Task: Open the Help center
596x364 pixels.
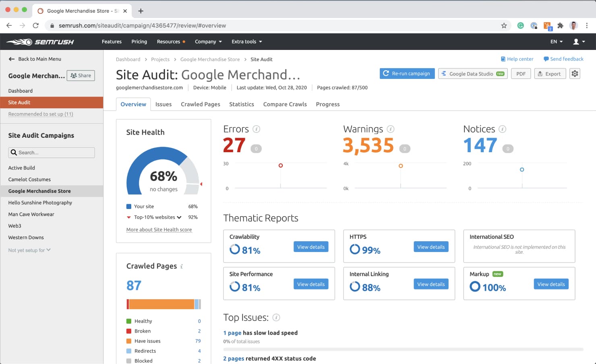Action: (517, 59)
